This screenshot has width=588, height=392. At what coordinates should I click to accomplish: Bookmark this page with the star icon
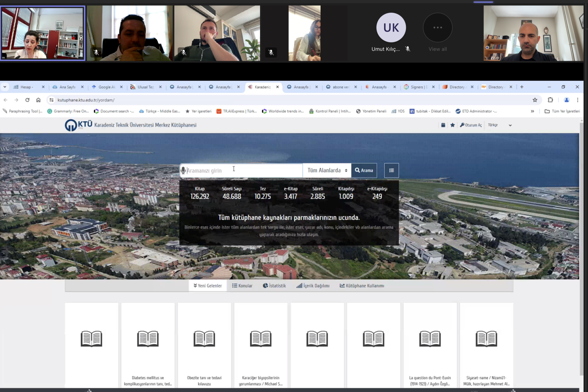pyautogui.click(x=535, y=100)
